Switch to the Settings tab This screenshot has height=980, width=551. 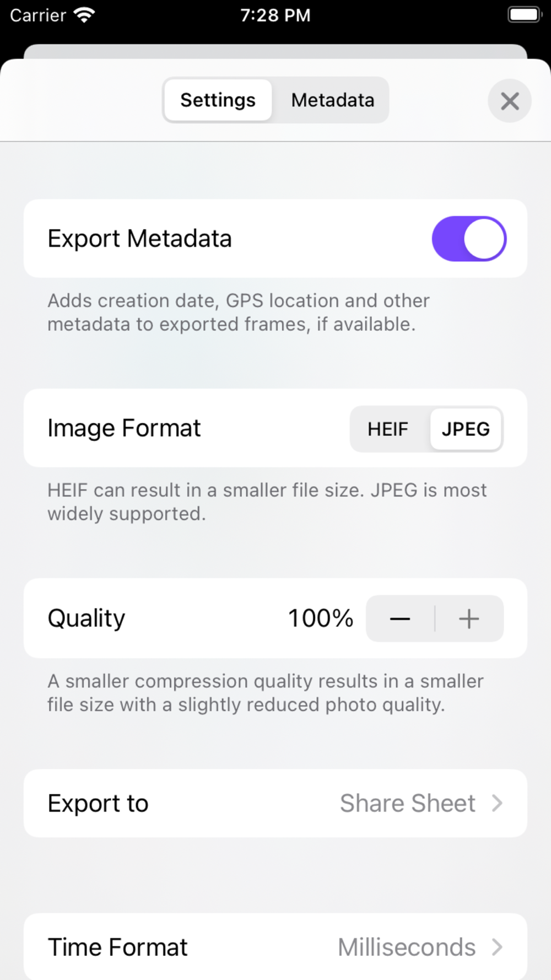pos(218,100)
